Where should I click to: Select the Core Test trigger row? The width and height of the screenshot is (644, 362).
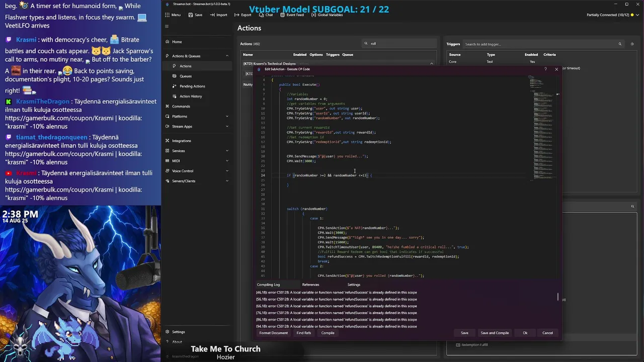coord(542,62)
